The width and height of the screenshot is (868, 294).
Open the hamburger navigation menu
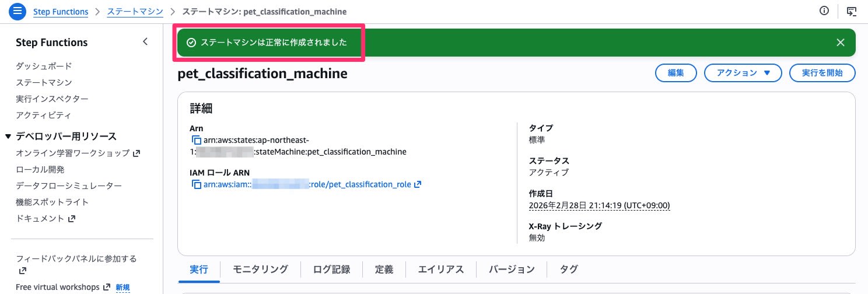pyautogui.click(x=17, y=11)
